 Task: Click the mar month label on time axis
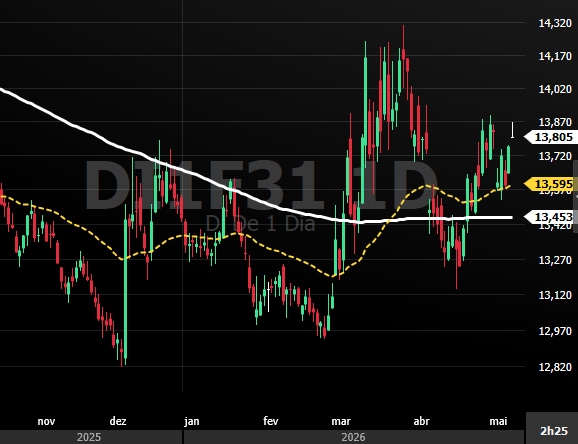point(341,421)
